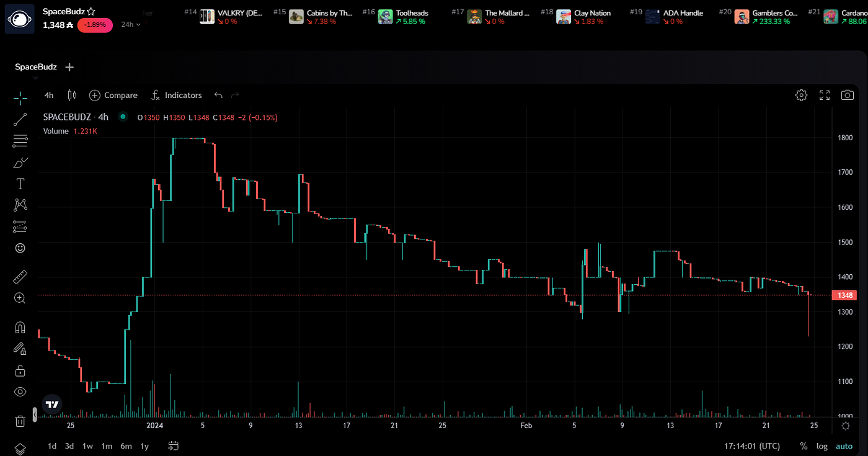Enter fullscreen chart mode
Screen dimensions: 868x456
825,95
